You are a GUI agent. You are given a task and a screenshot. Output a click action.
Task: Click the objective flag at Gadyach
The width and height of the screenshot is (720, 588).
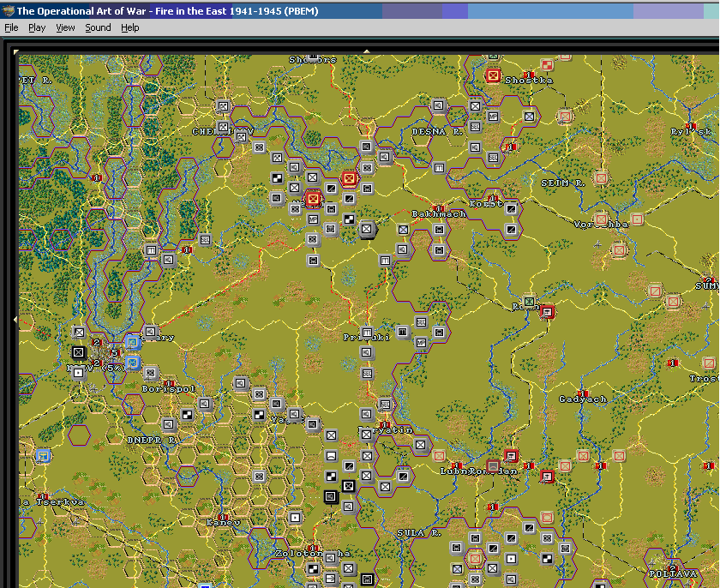tap(583, 393)
